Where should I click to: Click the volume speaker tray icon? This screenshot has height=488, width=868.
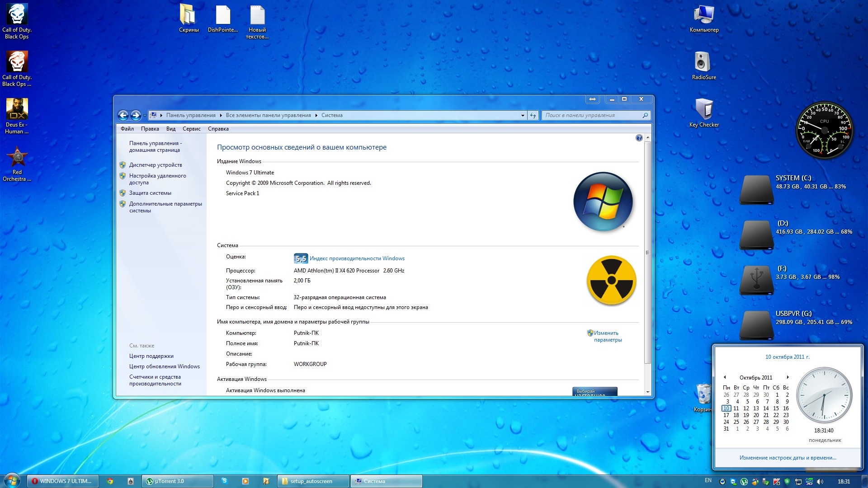coord(820,481)
